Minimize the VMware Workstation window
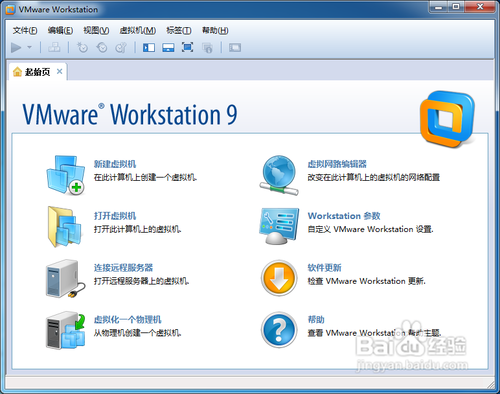The image size is (500, 394). pos(439,7)
